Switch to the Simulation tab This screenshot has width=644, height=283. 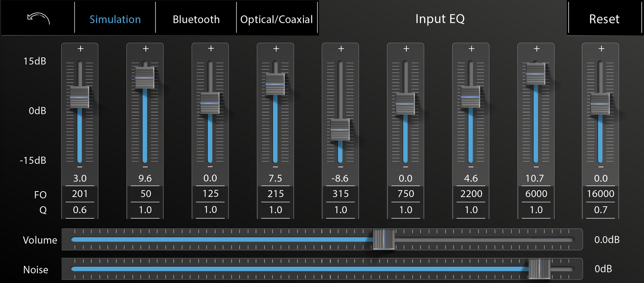(x=115, y=19)
